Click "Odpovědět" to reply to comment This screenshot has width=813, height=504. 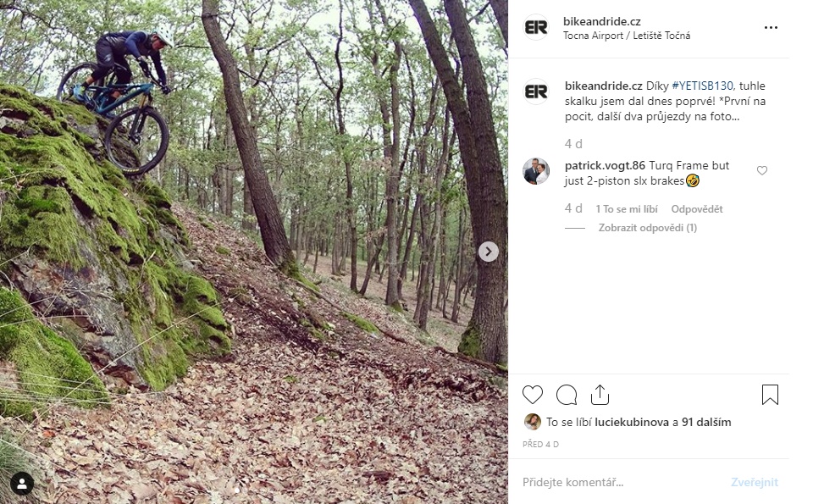point(696,209)
